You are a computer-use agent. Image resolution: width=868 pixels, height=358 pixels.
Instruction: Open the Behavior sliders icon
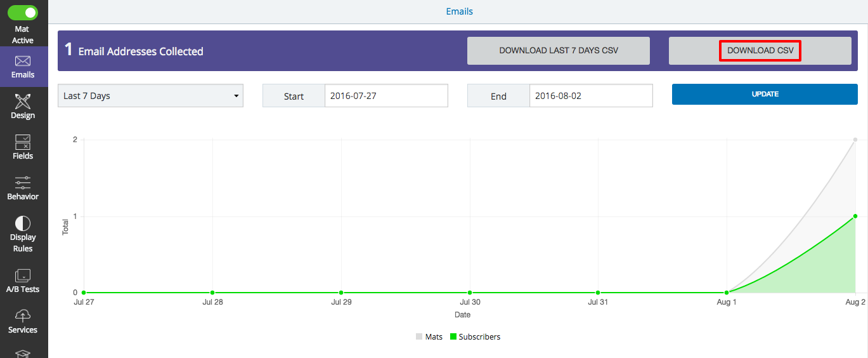click(x=23, y=183)
